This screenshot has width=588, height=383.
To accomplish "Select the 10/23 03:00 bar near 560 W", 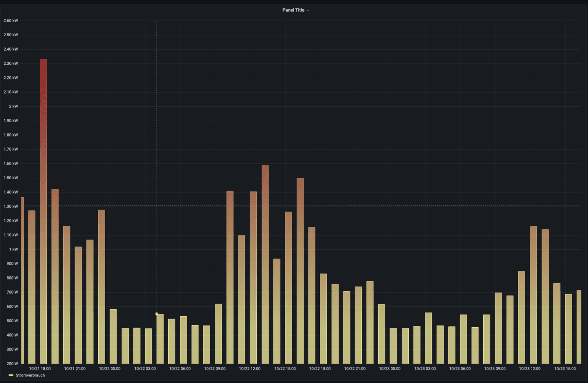I will 428,338.
